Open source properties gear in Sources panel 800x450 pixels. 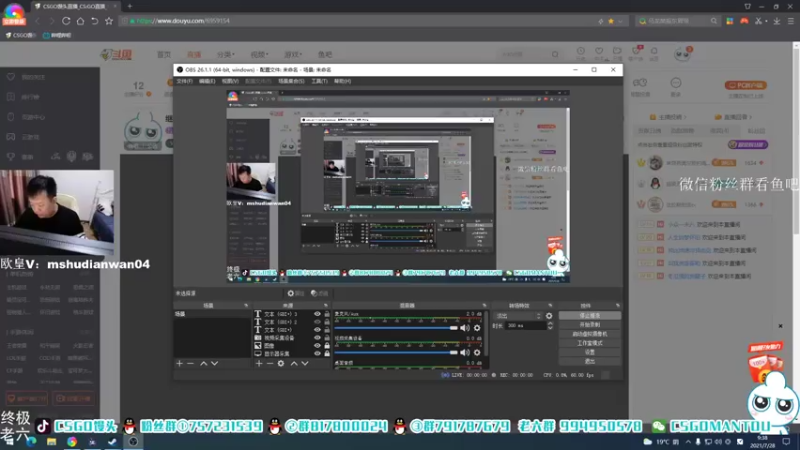(x=281, y=363)
